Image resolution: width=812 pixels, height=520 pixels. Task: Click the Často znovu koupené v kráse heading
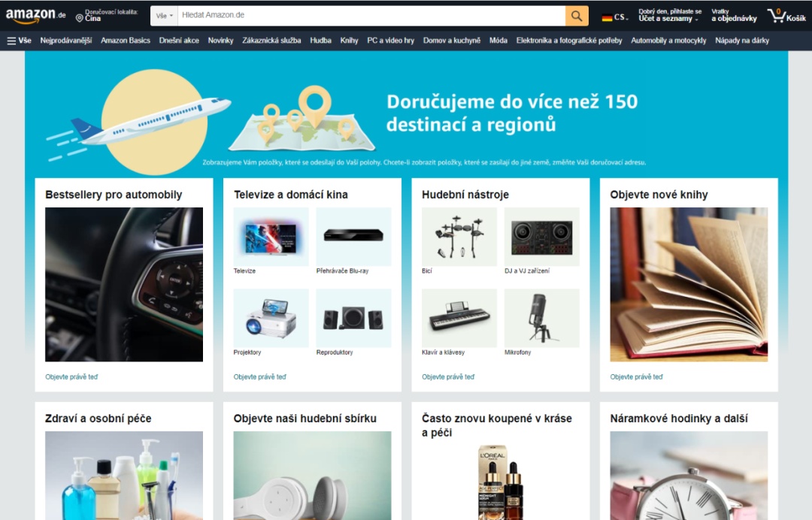[497, 425]
